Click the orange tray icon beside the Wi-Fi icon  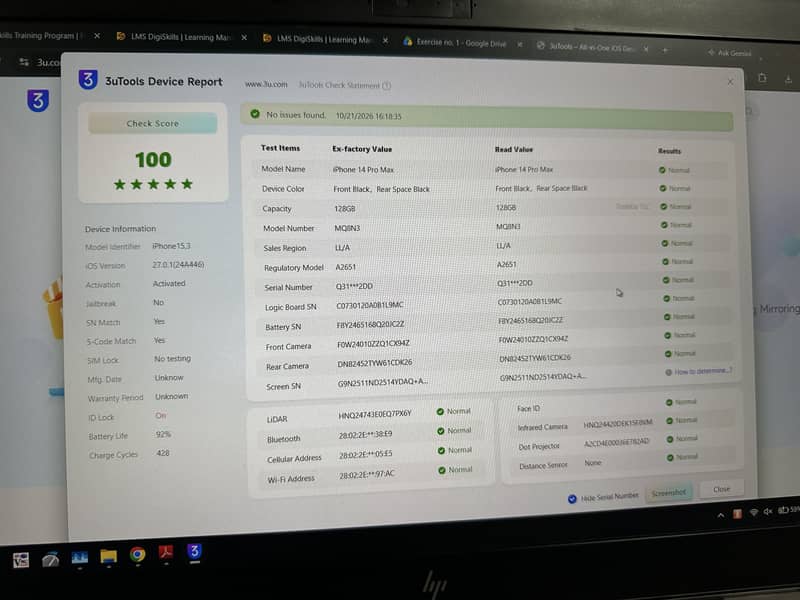point(737,514)
